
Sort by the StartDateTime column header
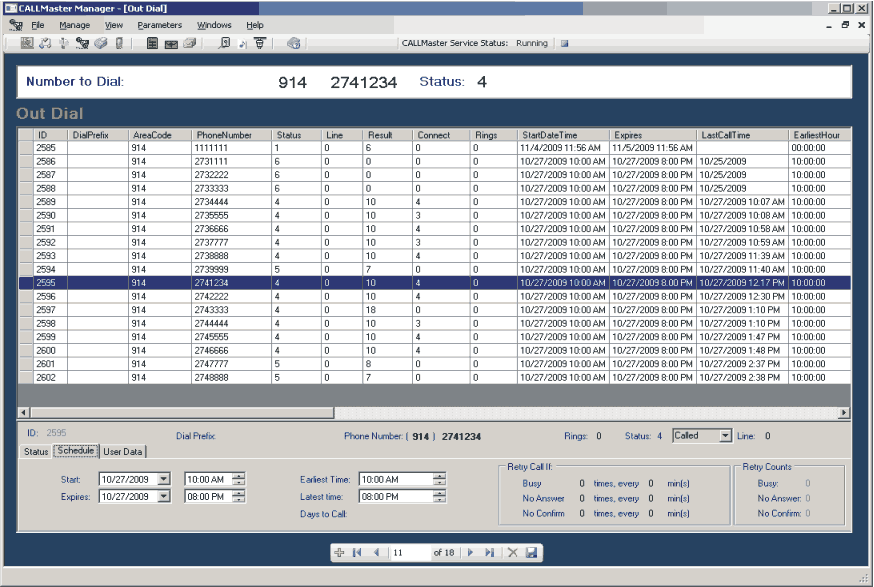(x=564, y=135)
